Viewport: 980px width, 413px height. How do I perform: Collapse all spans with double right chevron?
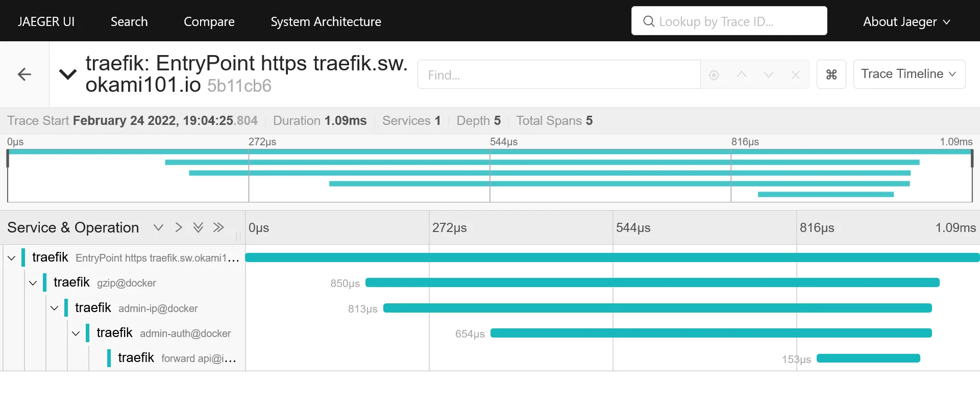[218, 227]
